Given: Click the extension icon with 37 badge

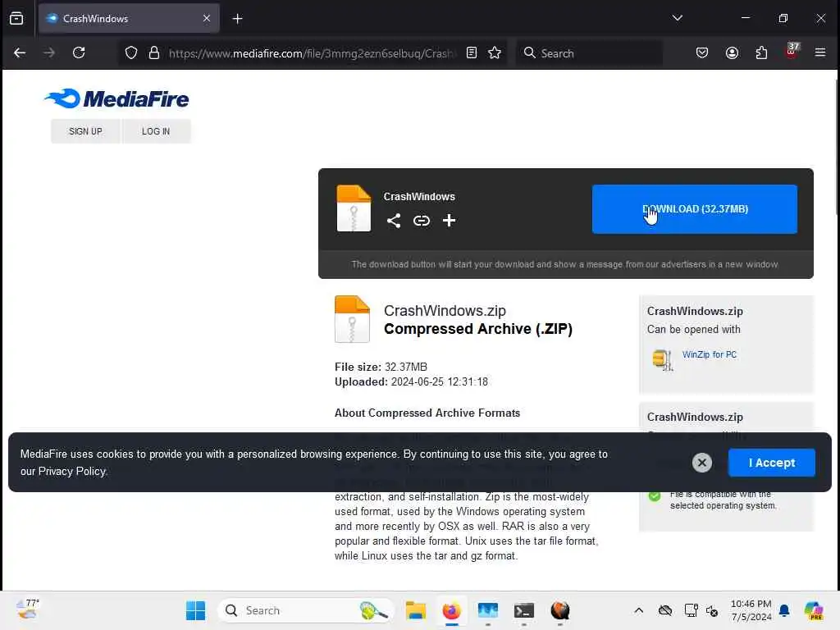Looking at the screenshot, I should 792,52.
